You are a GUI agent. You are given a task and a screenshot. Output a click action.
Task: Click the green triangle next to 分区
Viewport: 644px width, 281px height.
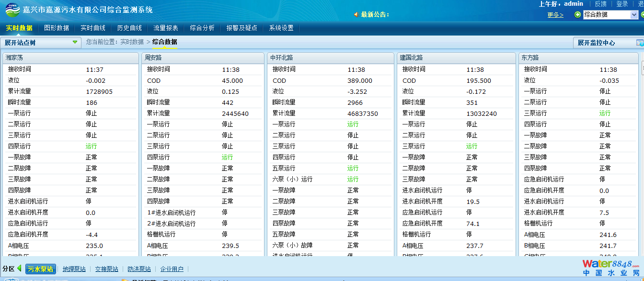[20, 269]
